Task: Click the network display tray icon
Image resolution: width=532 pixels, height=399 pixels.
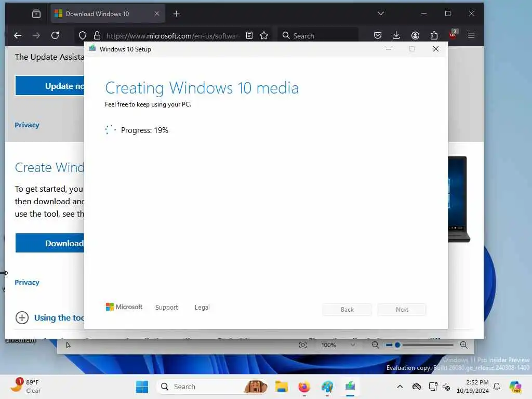Action: pos(433,387)
